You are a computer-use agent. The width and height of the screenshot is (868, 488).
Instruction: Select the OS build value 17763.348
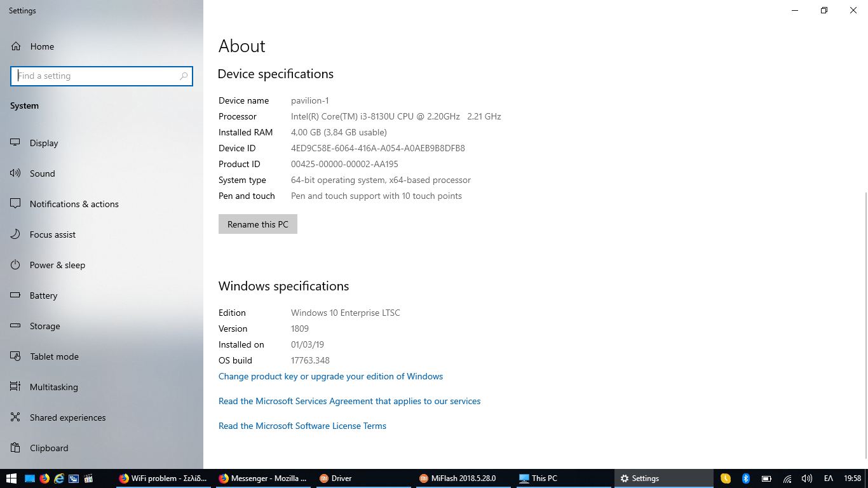pyautogui.click(x=310, y=360)
